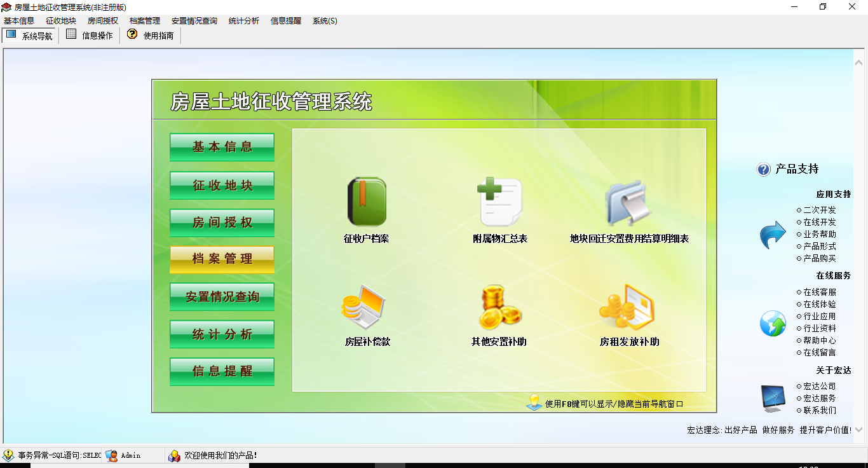Open the 其他安置补助 gold coins icon
Image resolution: width=868 pixels, height=468 pixels.
(499, 306)
